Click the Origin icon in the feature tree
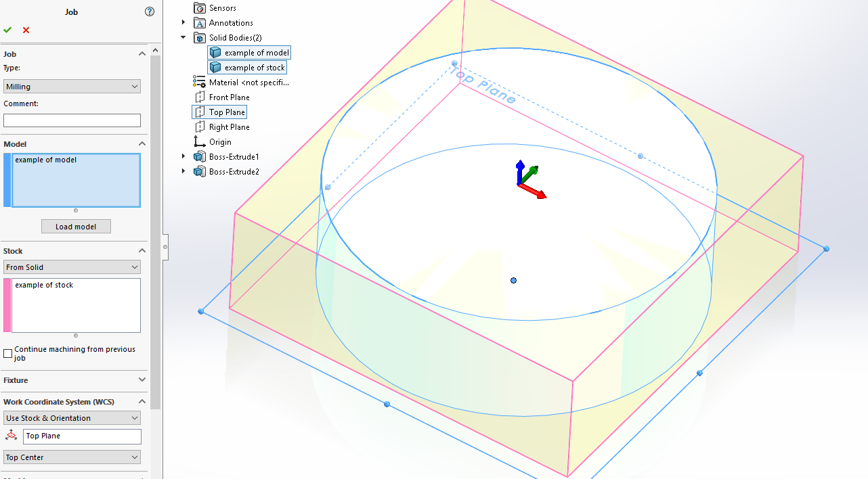This screenshot has height=479, width=868. pos(199,141)
